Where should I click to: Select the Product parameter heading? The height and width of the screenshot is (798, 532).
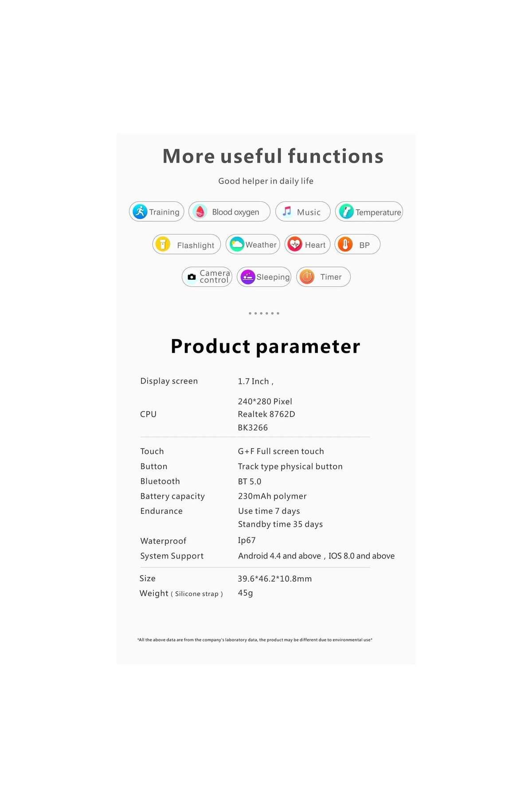[x=265, y=346]
